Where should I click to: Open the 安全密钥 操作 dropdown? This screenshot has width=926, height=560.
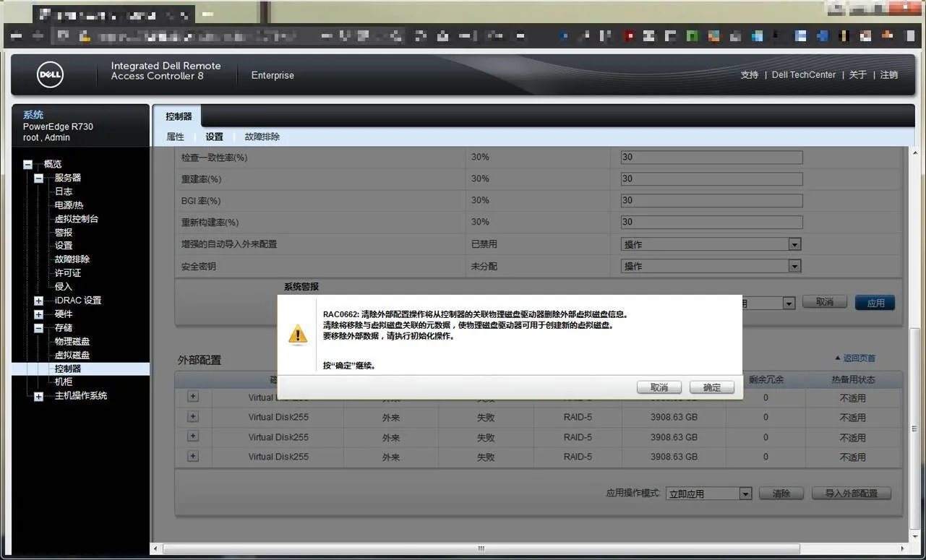(x=711, y=266)
